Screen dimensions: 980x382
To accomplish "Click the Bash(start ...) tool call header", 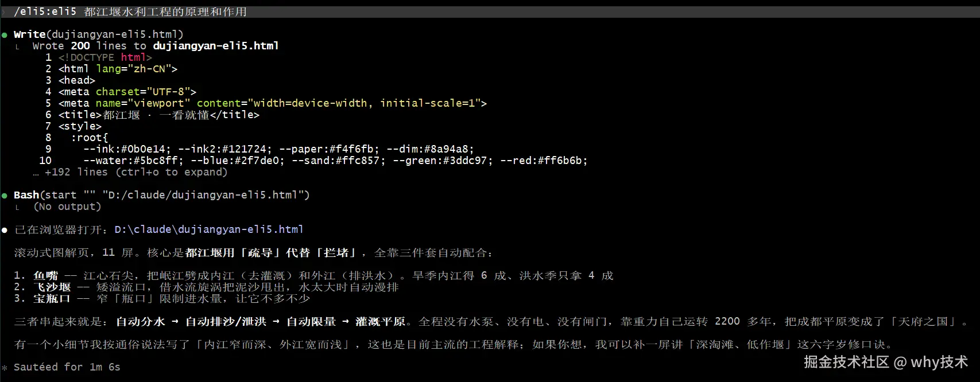I will coord(162,195).
